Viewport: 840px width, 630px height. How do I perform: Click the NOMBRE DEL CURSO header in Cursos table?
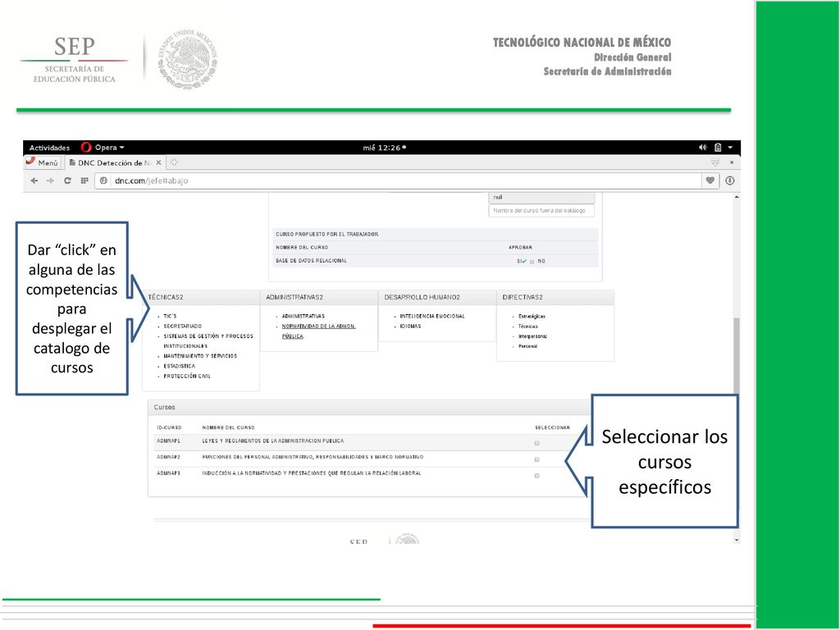point(228,428)
